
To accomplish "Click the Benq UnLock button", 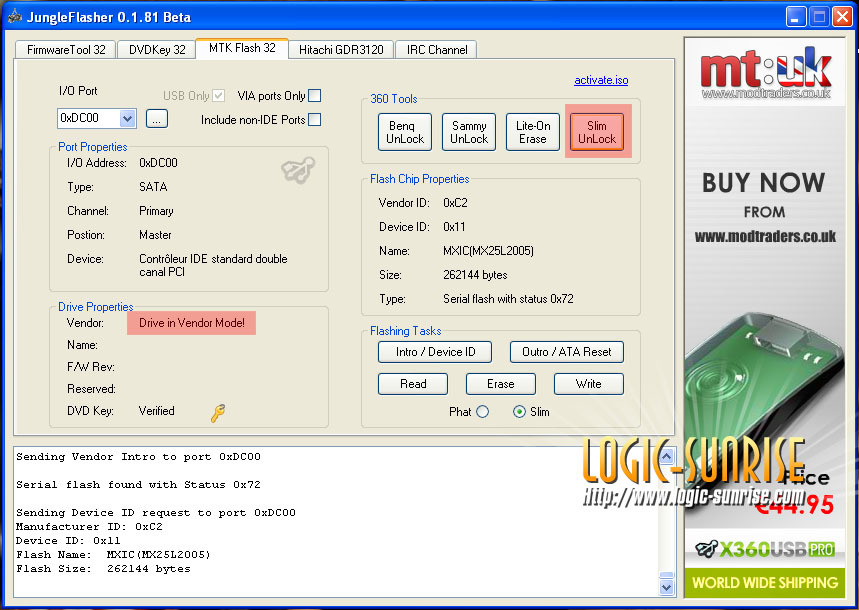I will click(405, 132).
